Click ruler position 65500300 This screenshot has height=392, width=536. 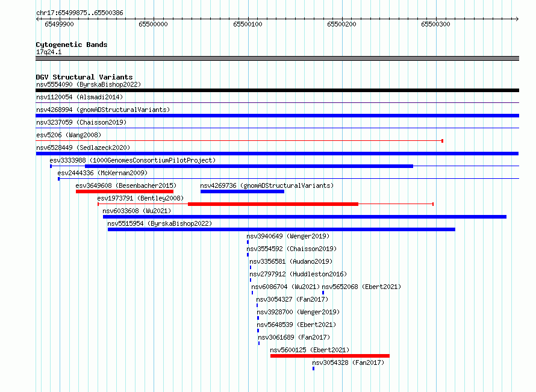[435, 24]
